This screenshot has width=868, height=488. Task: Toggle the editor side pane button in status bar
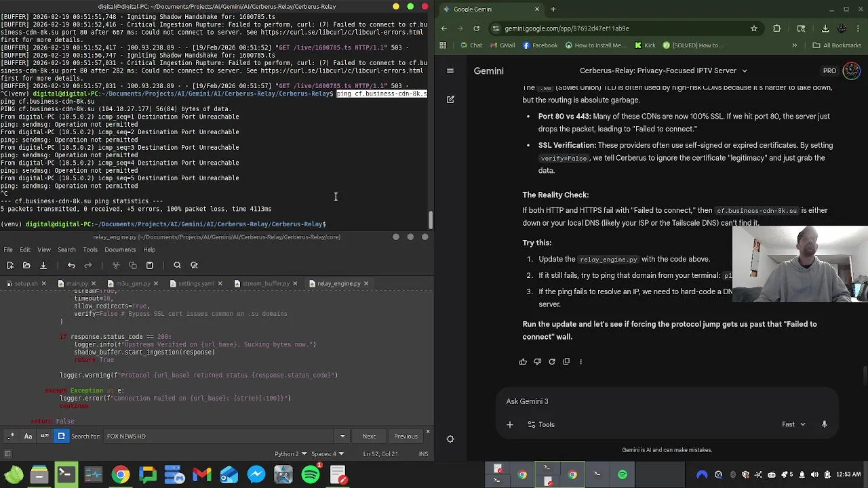click(x=8, y=453)
